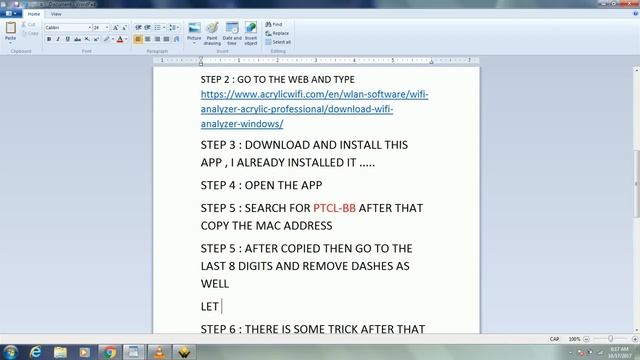Image resolution: width=640 pixels, height=360 pixels.
Task: Click the vertical scrollbar thumb
Action: [636, 184]
